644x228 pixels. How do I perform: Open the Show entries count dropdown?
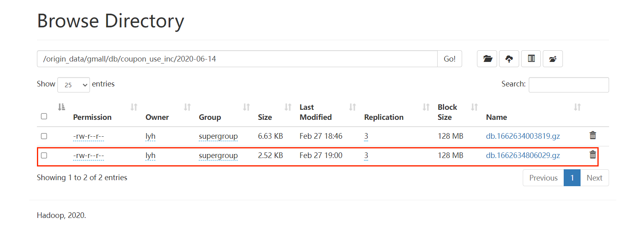73,85
